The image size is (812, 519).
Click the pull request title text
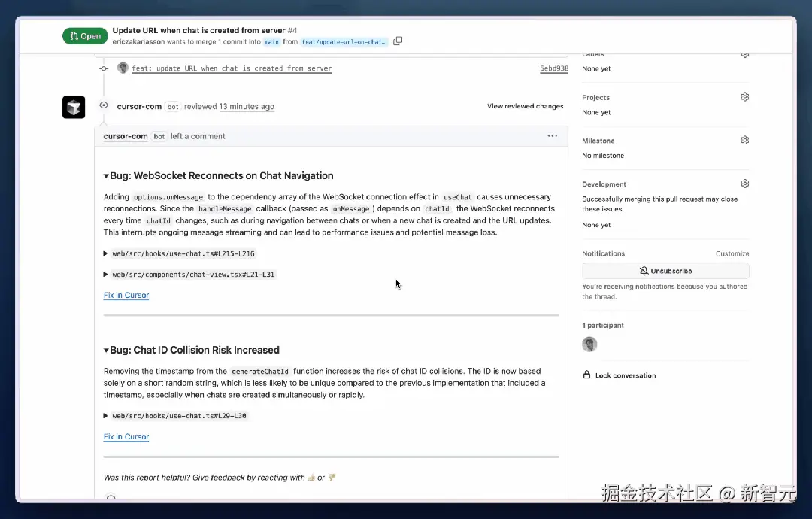198,30
